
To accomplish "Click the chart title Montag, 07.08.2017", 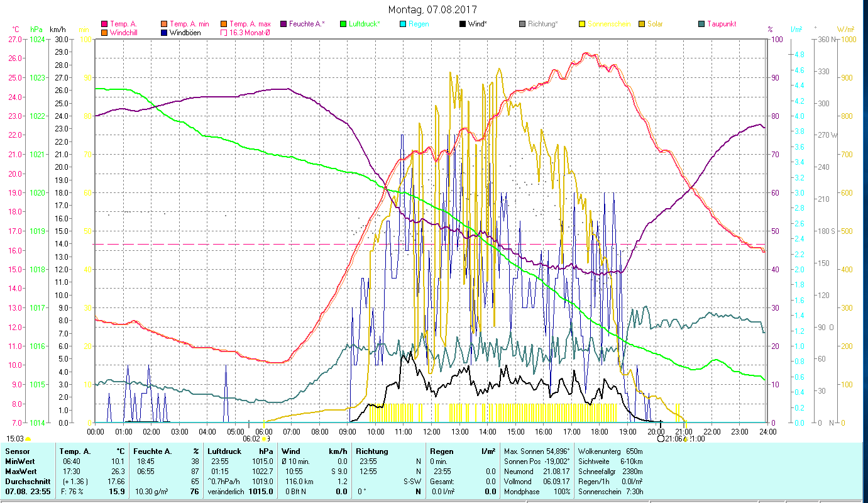I will 432,9.
